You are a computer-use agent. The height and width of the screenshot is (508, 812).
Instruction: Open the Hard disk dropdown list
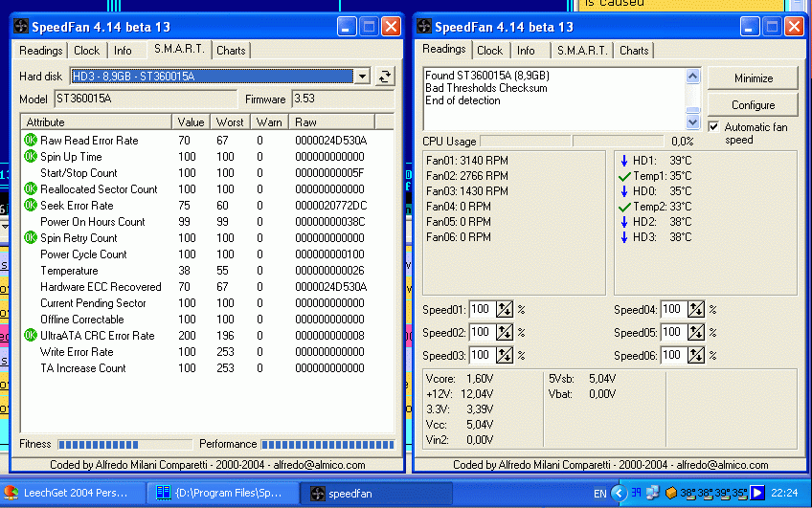click(362, 77)
